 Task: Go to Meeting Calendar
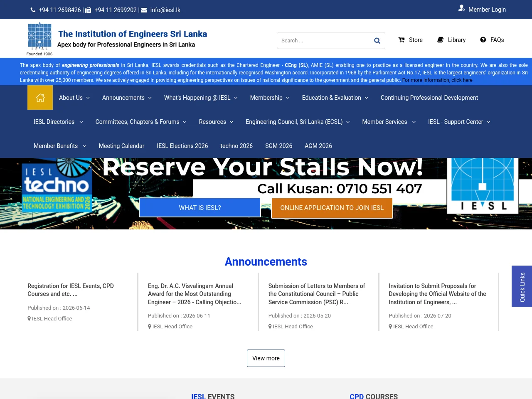tap(121, 146)
